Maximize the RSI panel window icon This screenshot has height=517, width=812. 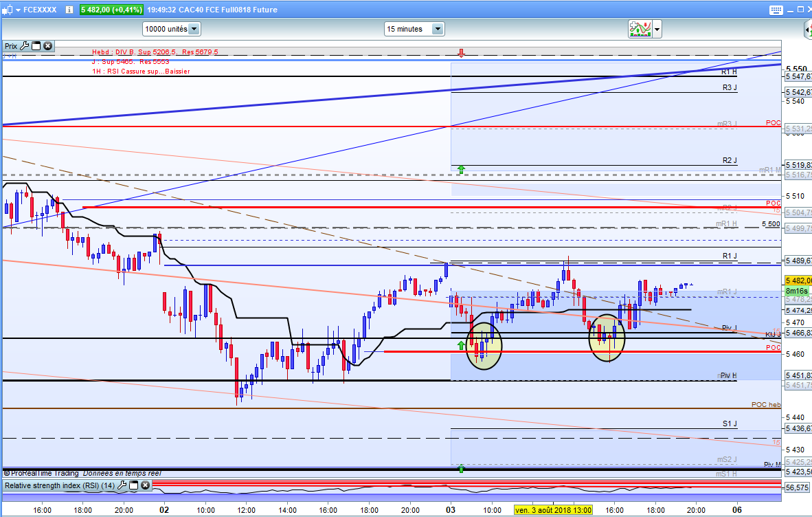pos(133,485)
